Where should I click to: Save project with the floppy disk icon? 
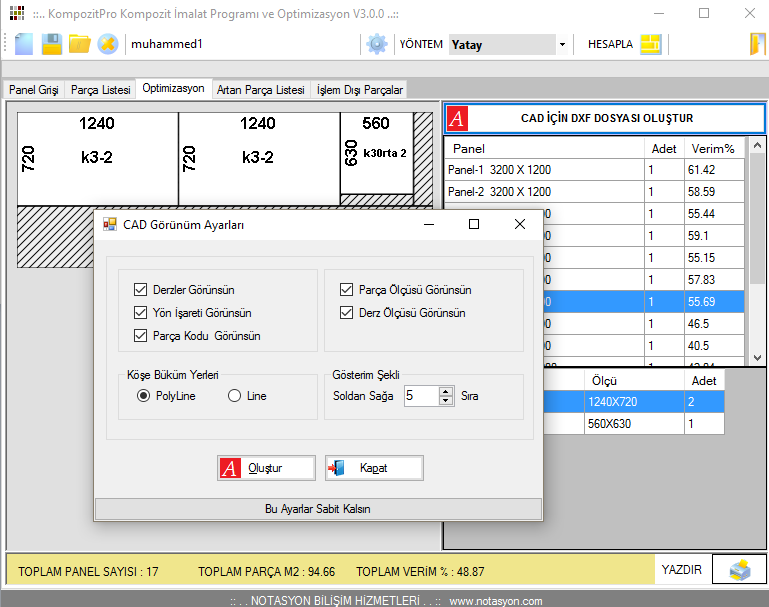click(51, 44)
